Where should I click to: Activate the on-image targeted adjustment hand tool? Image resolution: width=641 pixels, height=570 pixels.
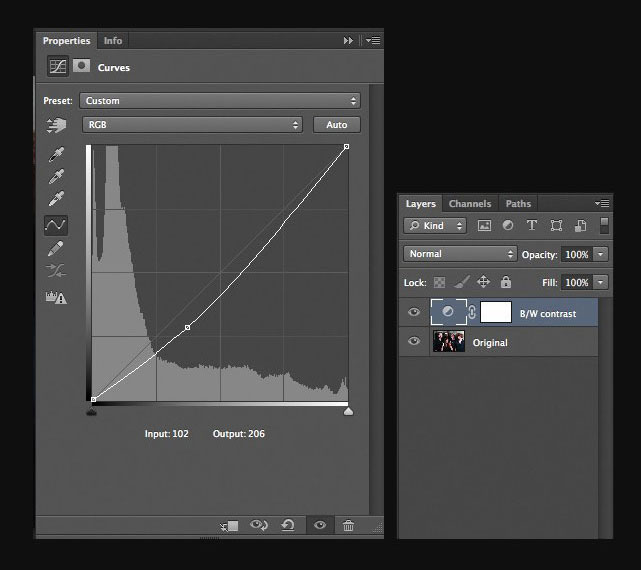coord(56,125)
